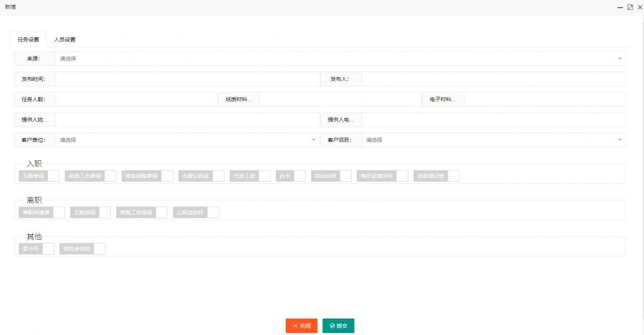Focus the 发布人 text field

pyautogui.click(x=493, y=79)
